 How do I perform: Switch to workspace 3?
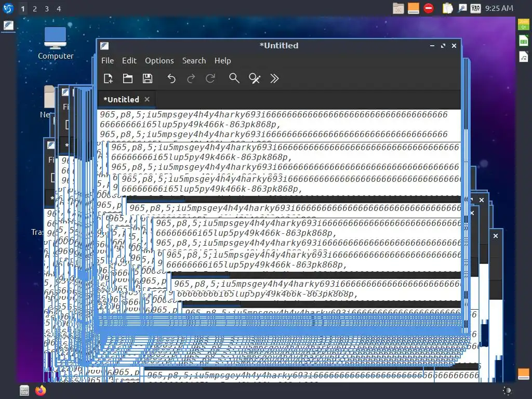tap(47, 9)
